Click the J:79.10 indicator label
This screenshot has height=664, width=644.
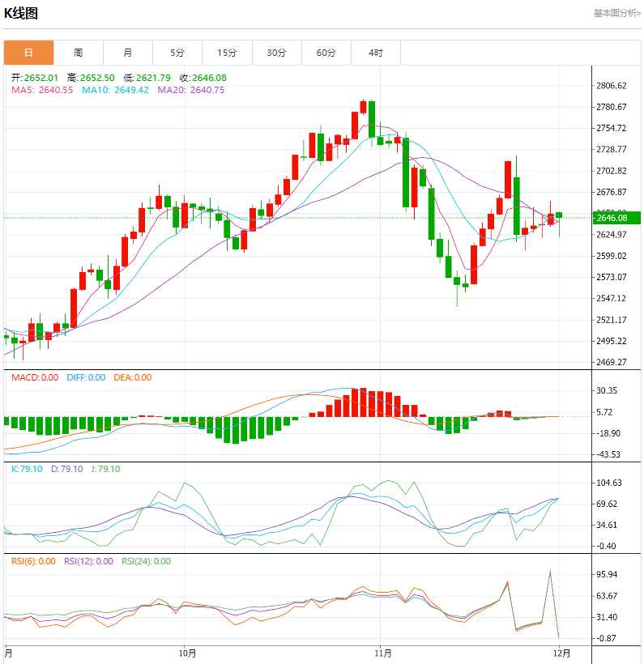tap(105, 469)
